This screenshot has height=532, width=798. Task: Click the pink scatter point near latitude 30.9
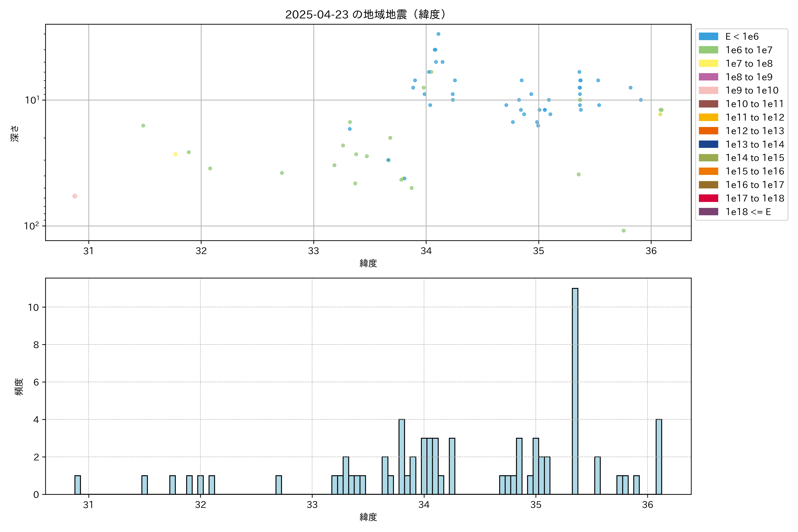pyautogui.click(x=75, y=196)
